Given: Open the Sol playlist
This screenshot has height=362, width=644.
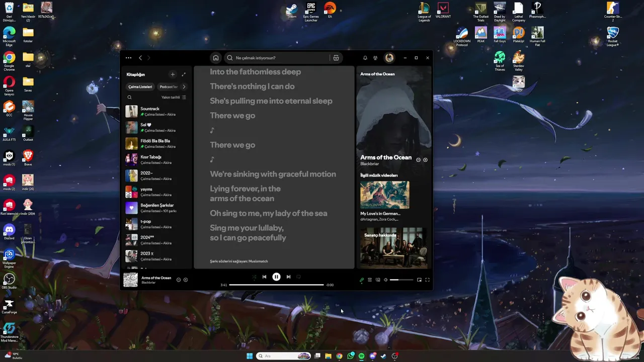Looking at the screenshot, I should pyautogui.click(x=156, y=128).
